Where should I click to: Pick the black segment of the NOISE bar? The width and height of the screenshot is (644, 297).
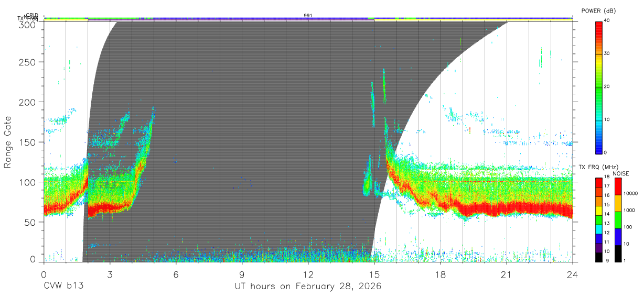(618, 254)
